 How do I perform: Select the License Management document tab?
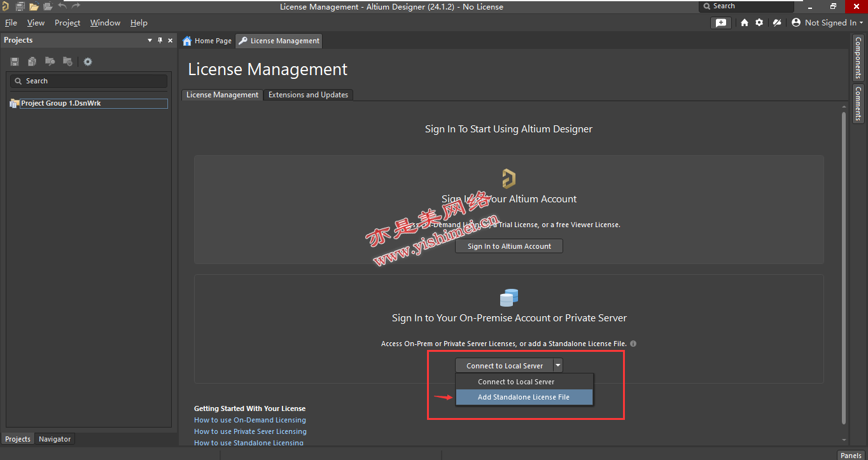pos(279,41)
